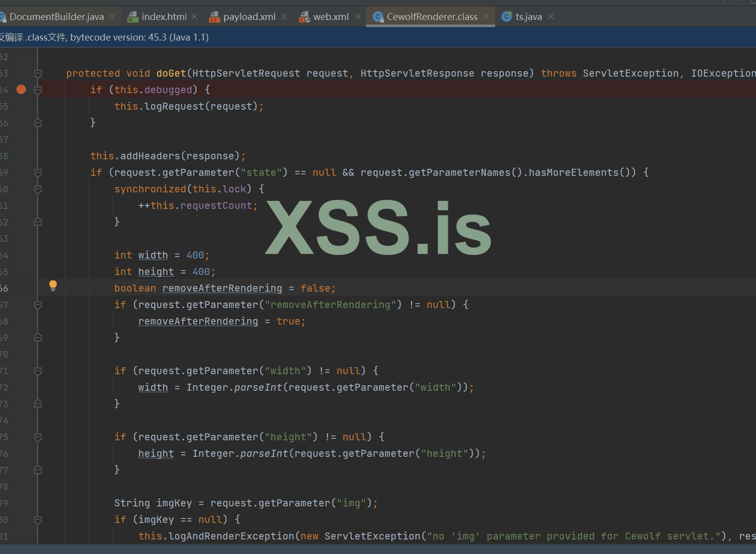This screenshot has width=756, height=554.
Task: Go to the web.xml tab
Action: tap(331, 17)
